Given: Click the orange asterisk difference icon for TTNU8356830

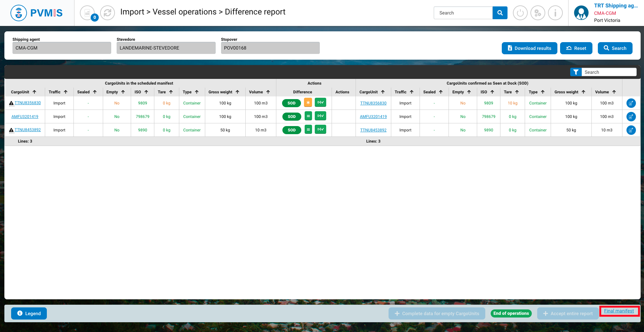Looking at the screenshot, I should (308, 102).
